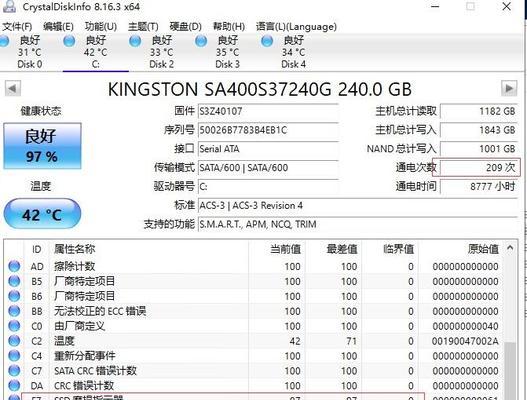Screen dimensions: 527x400
Task: Open the 语言(L)(Language) menu
Action: (x=296, y=27)
